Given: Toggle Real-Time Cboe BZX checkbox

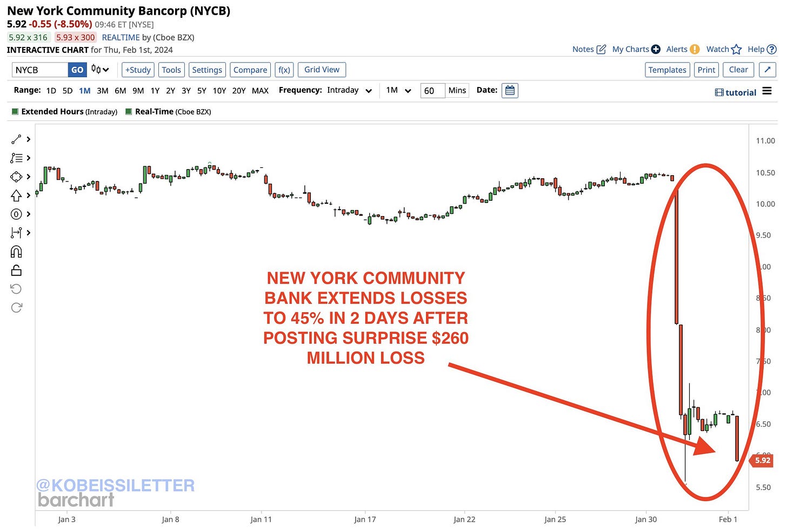Looking at the screenshot, I should click(x=129, y=112).
